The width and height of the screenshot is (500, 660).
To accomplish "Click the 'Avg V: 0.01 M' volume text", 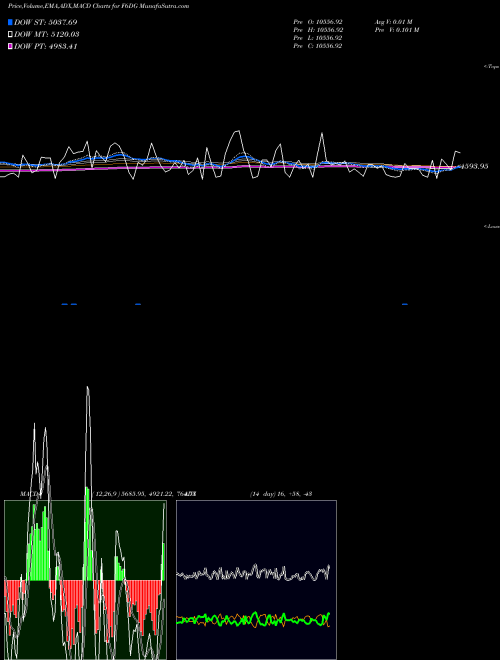I will coord(394,22).
